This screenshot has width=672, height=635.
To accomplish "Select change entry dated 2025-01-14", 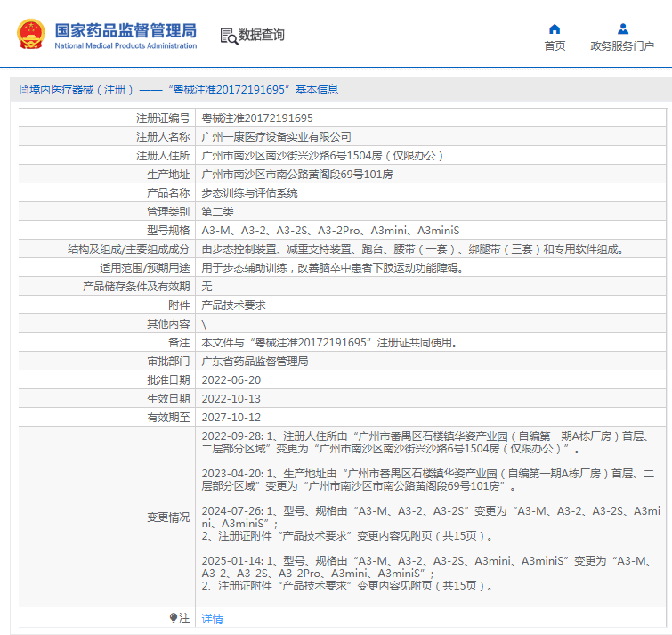I will (426, 574).
